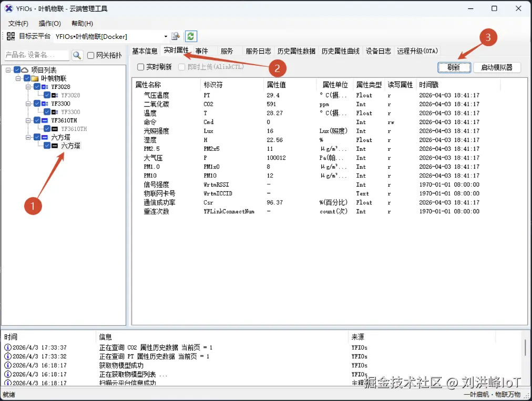Click the cloud icon beside 项目列表
Image resolution: width=532 pixels, height=401 pixels.
24,70
